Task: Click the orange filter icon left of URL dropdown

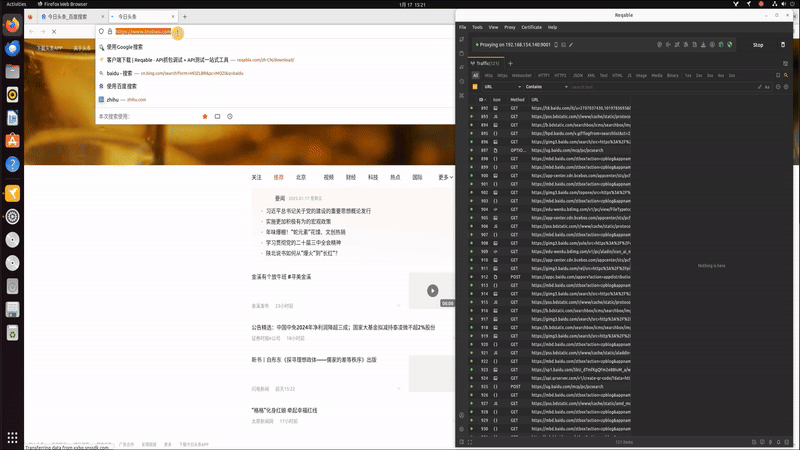Action: point(475,87)
